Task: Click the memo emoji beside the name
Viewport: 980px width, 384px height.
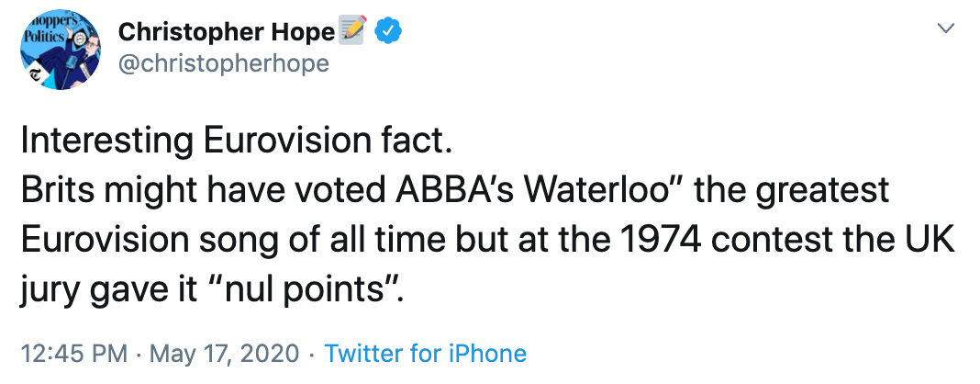Action: pos(353,32)
